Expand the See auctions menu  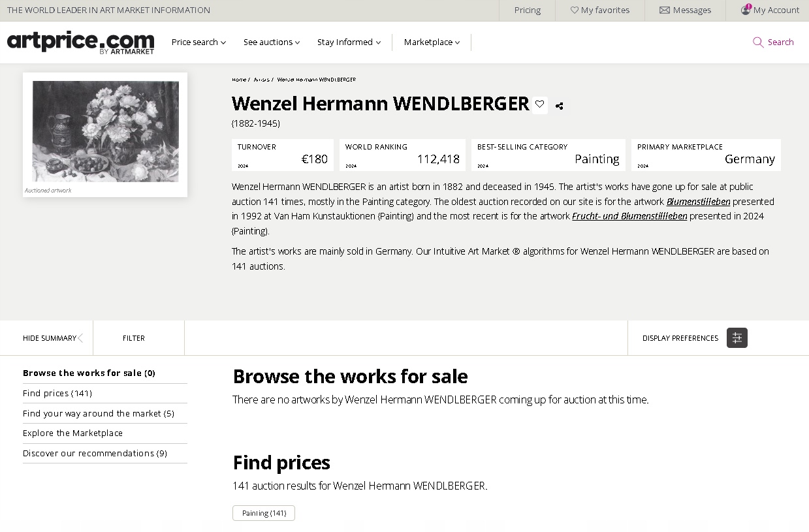click(x=272, y=42)
